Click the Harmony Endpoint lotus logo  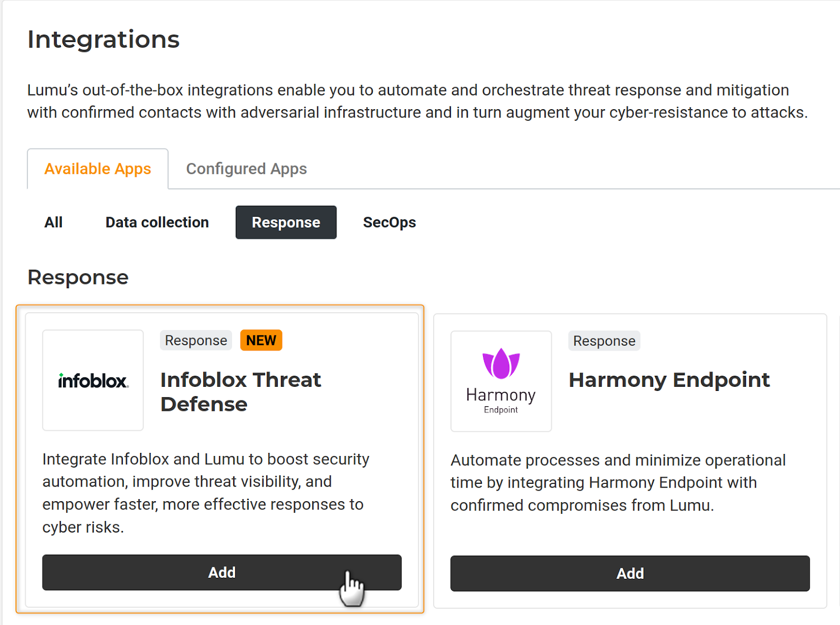tap(501, 364)
